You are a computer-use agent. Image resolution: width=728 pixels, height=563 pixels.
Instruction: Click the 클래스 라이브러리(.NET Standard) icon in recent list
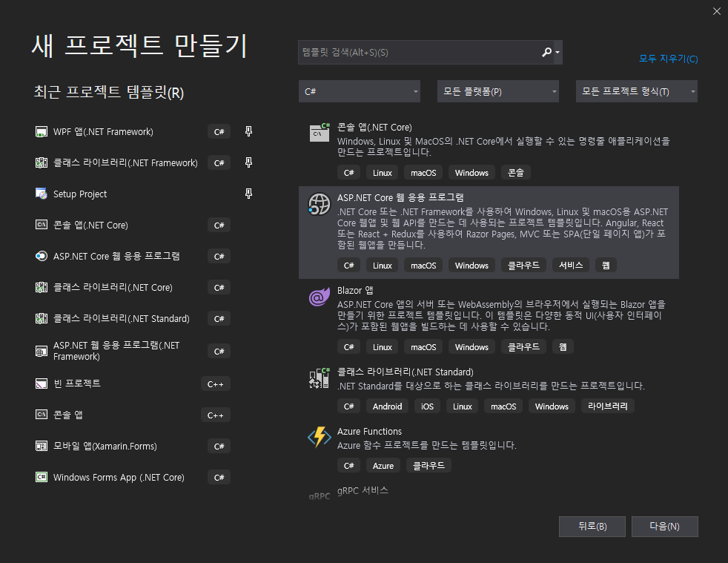[42, 319]
